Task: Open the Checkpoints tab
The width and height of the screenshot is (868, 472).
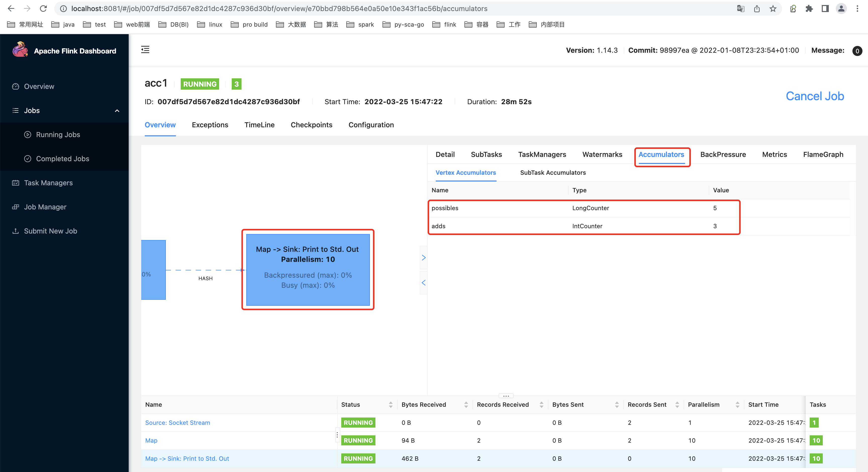Action: (x=311, y=125)
